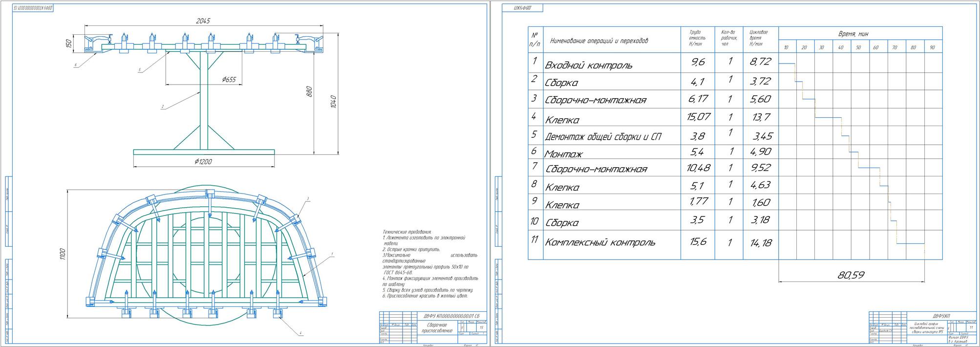The image size is (980, 347).
Task: Select the 'Сборочное приспособление' title block text
Action: tap(438, 328)
